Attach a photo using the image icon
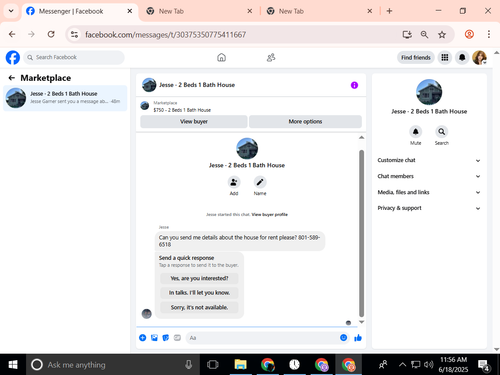This screenshot has width=500, height=375. click(x=154, y=338)
